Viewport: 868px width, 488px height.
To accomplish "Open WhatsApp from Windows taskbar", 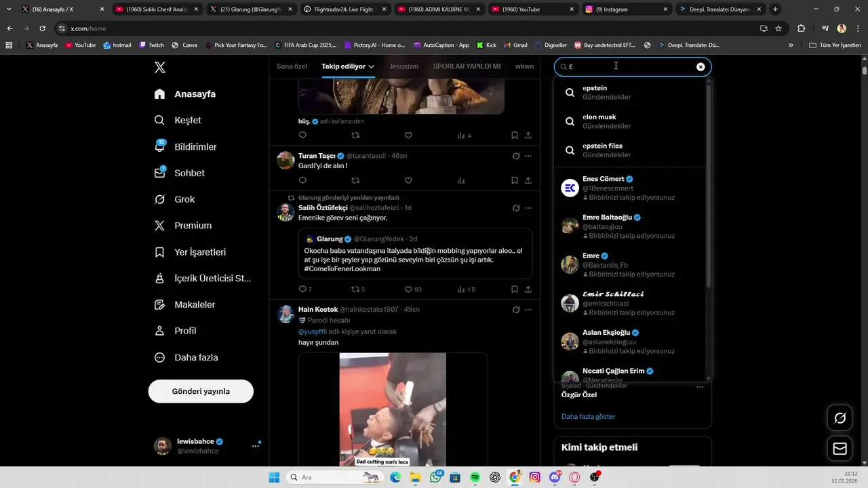I will pos(435,477).
